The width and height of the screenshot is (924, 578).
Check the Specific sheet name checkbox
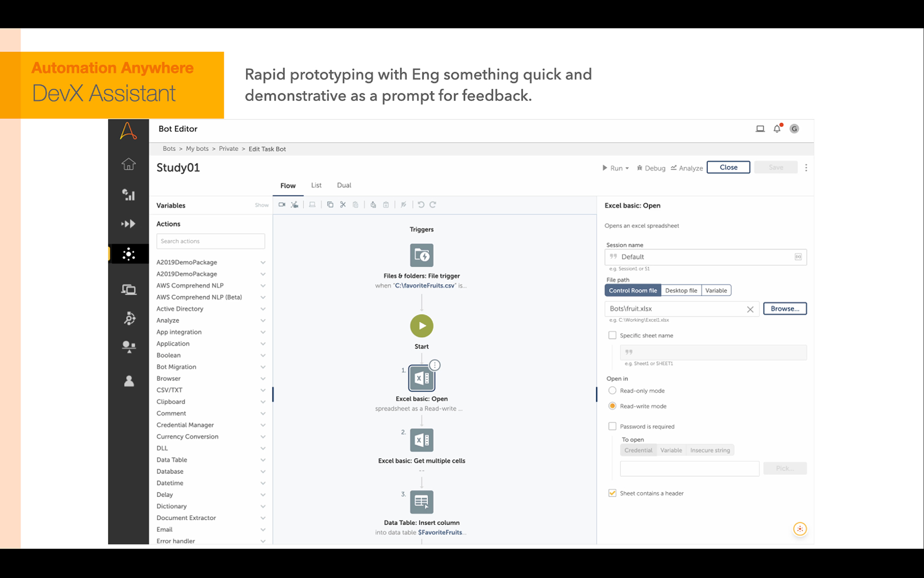point(612,335)
